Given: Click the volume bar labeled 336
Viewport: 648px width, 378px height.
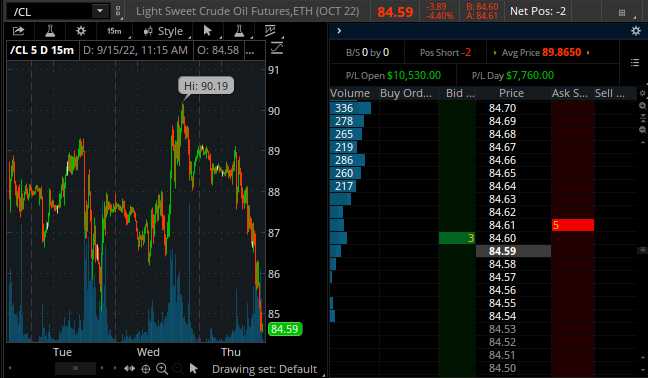Looking at the screenshot, I should pos(350,108).
